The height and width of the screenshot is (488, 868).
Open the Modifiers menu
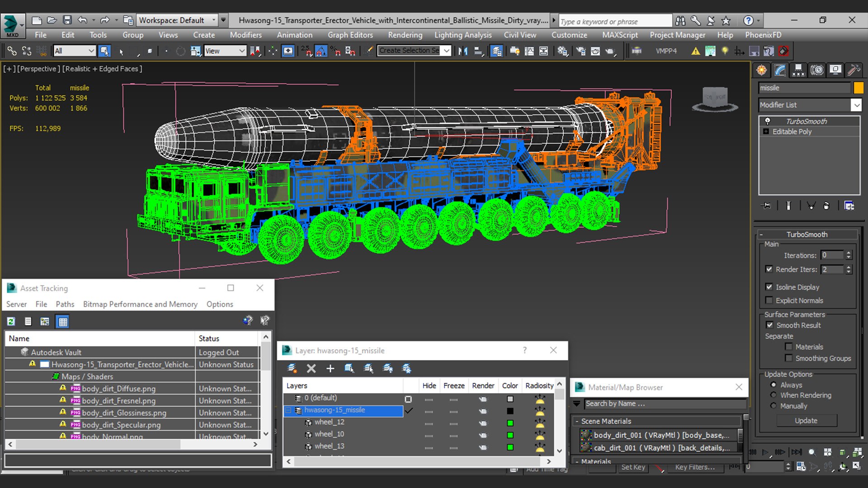pyautogui.click(x=245, y=35)
